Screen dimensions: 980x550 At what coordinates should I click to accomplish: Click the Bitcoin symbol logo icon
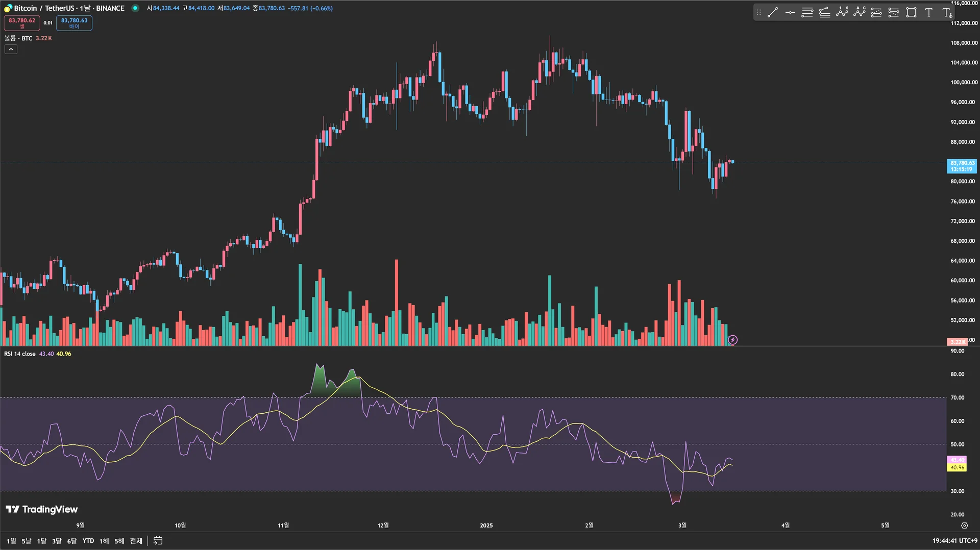click(x=8, y=8)
